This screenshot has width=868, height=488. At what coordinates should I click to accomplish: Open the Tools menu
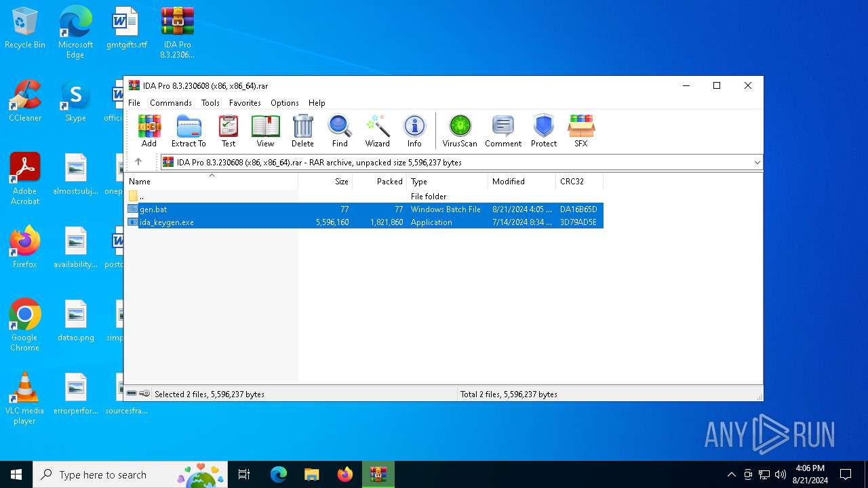coord(210,103)
